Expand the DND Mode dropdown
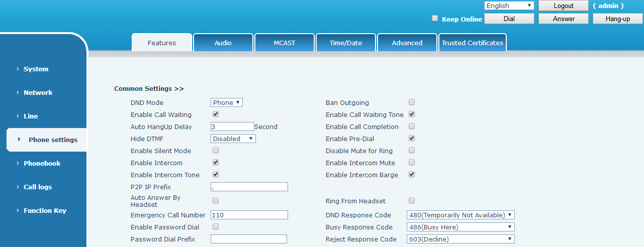This screenshot has height=247, width=644. coord(226,102)
